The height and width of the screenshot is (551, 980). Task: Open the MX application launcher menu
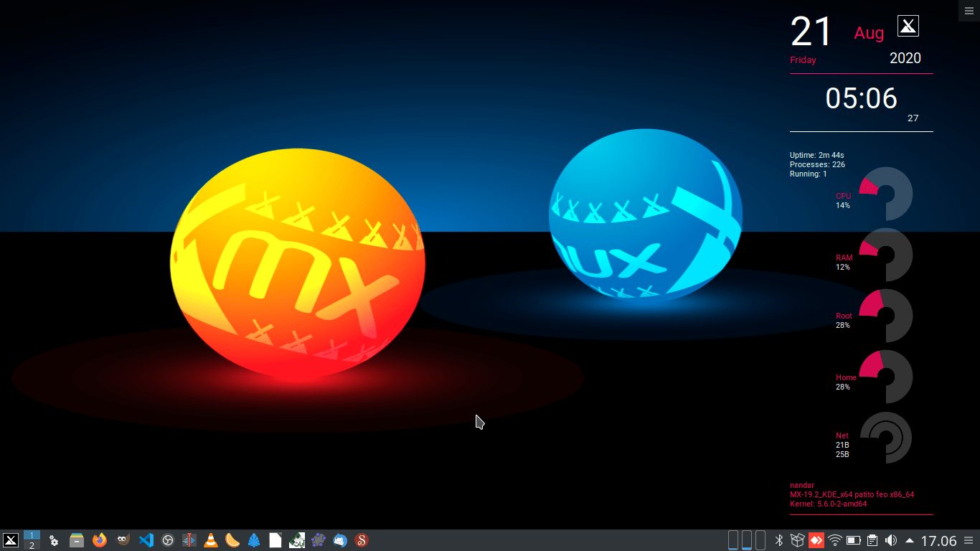[x=11, y=540]
